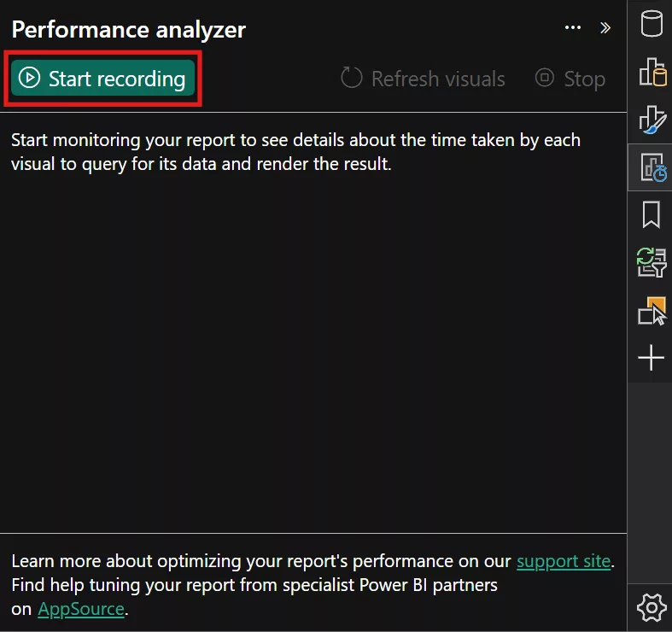Click the 'Find help tuning your report' text
672x632 pixels.
[x=254, y=585]
